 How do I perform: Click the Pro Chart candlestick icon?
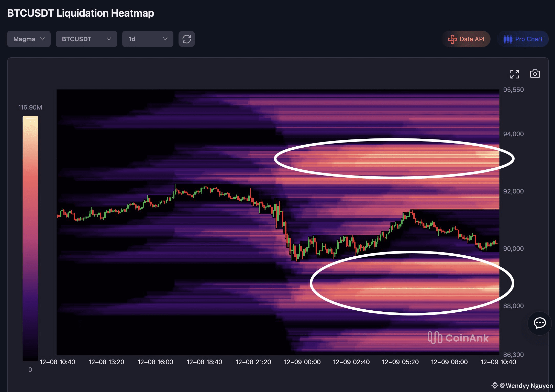point(508,39)
